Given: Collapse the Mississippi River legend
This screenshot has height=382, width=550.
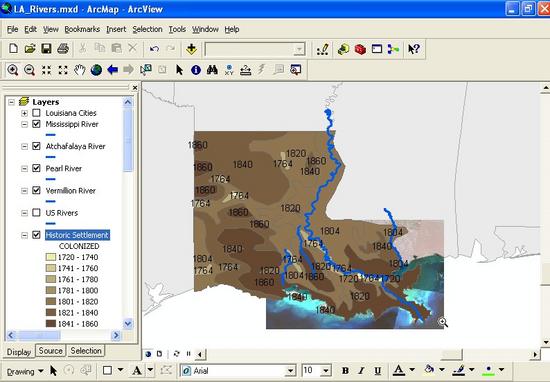Looking at the screenshot, I should click(24, 124).
